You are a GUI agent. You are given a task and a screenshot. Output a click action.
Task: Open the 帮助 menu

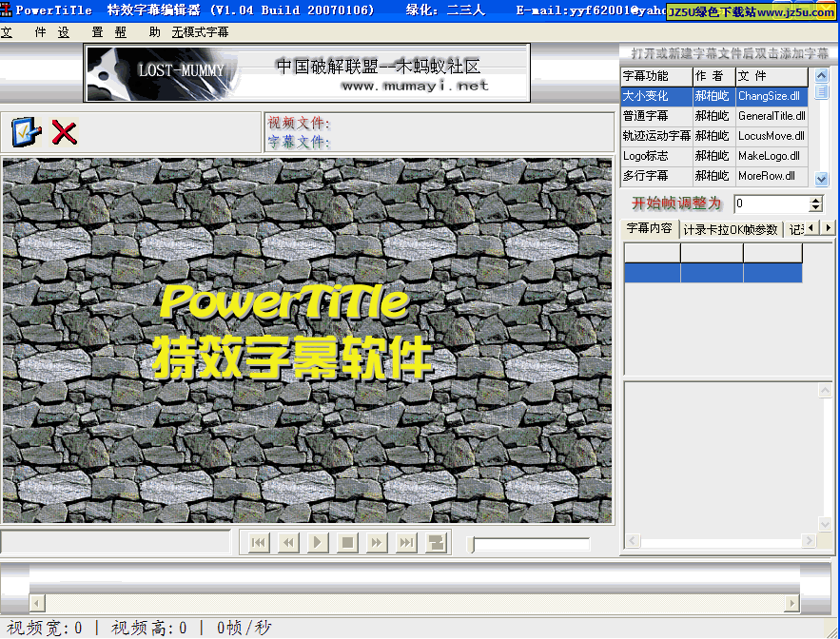click(x=138, y=32)
